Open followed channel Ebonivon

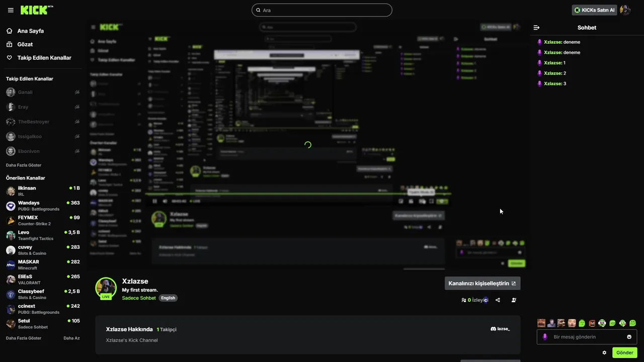42,151
